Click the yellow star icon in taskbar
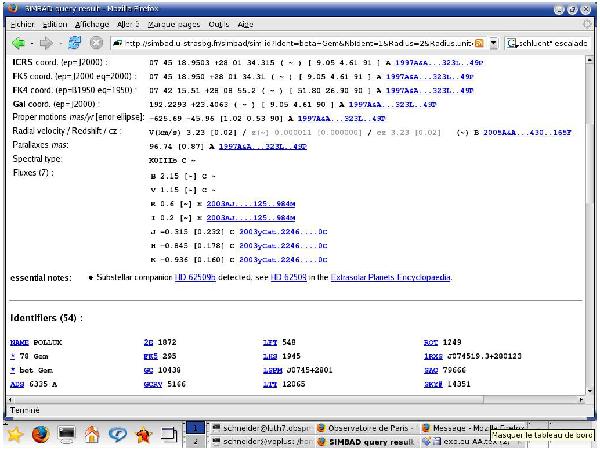 click(15, 435)
